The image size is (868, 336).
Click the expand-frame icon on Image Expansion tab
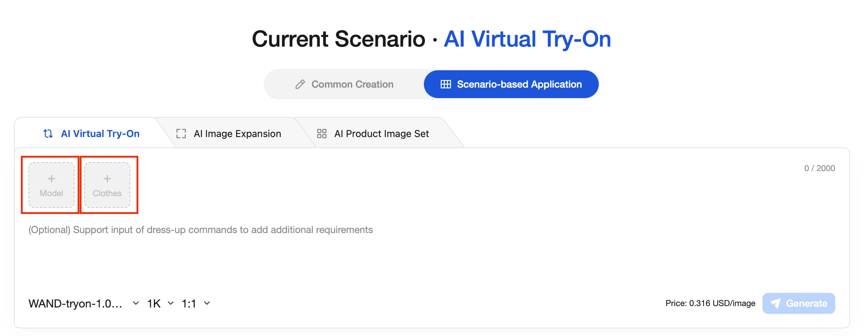(x=181, y=134)
